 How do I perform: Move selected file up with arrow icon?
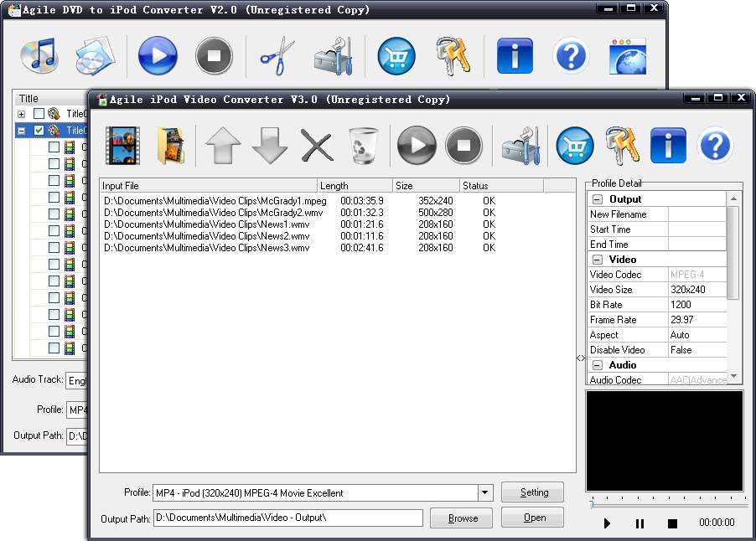point(223,145)
